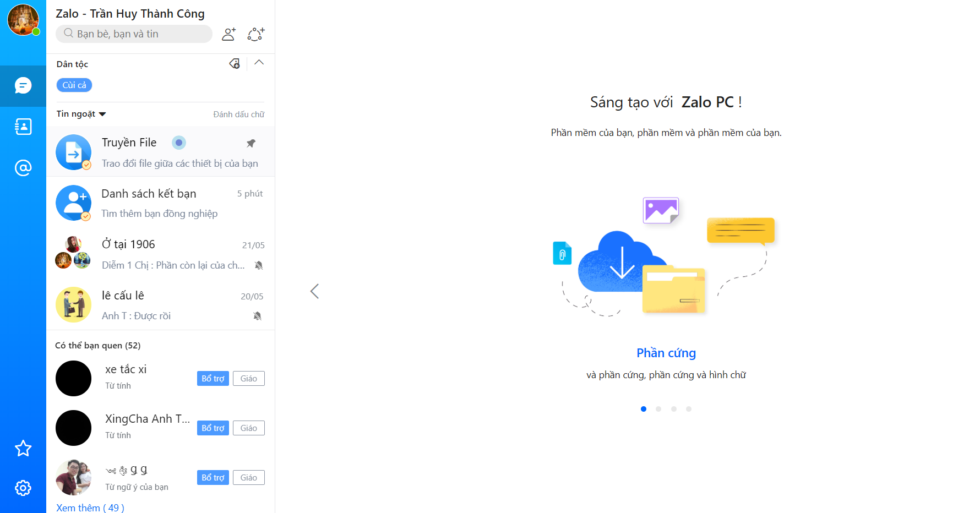Unpin the Truyền File conversation pin icon
Viewport: 980px width, 513px height.
click(x=251, y=143)
